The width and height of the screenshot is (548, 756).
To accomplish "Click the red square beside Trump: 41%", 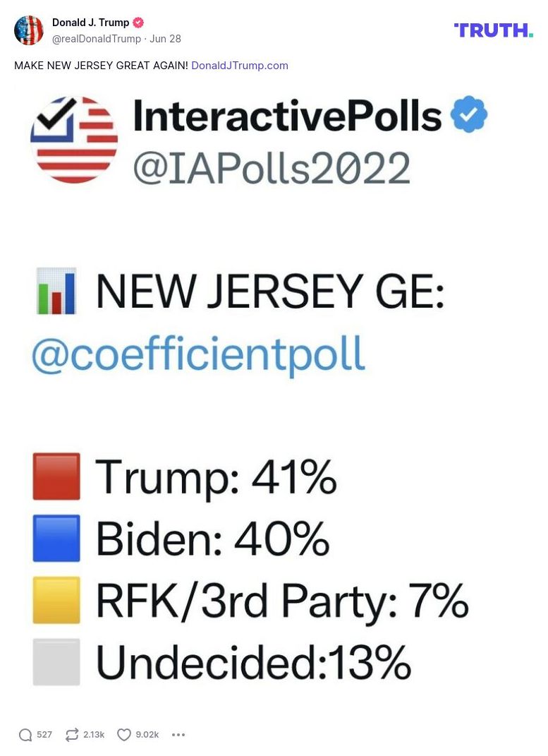I will [x=56, y=476].
